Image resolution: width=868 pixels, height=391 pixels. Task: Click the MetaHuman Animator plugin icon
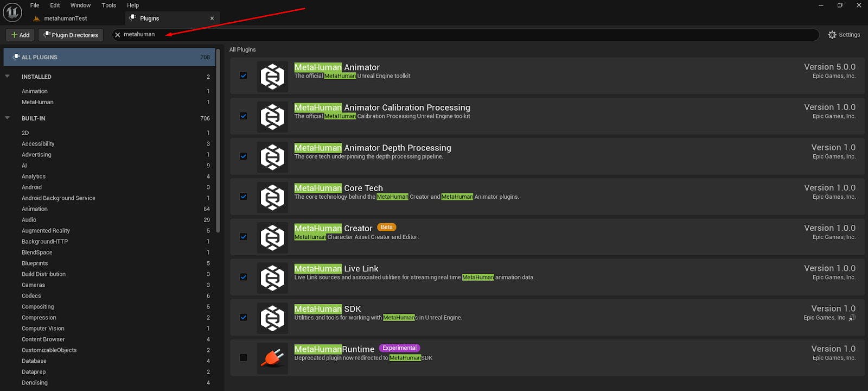tap(272, 77)
